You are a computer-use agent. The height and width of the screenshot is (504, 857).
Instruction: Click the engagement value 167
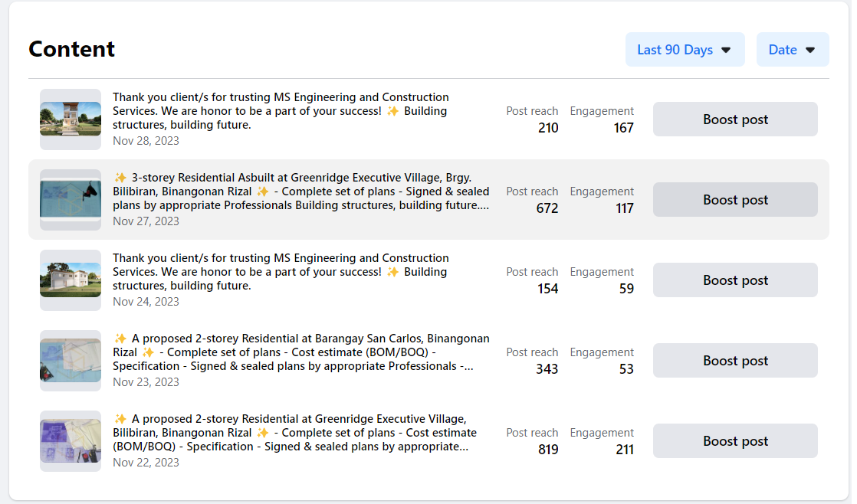(624, 128)
